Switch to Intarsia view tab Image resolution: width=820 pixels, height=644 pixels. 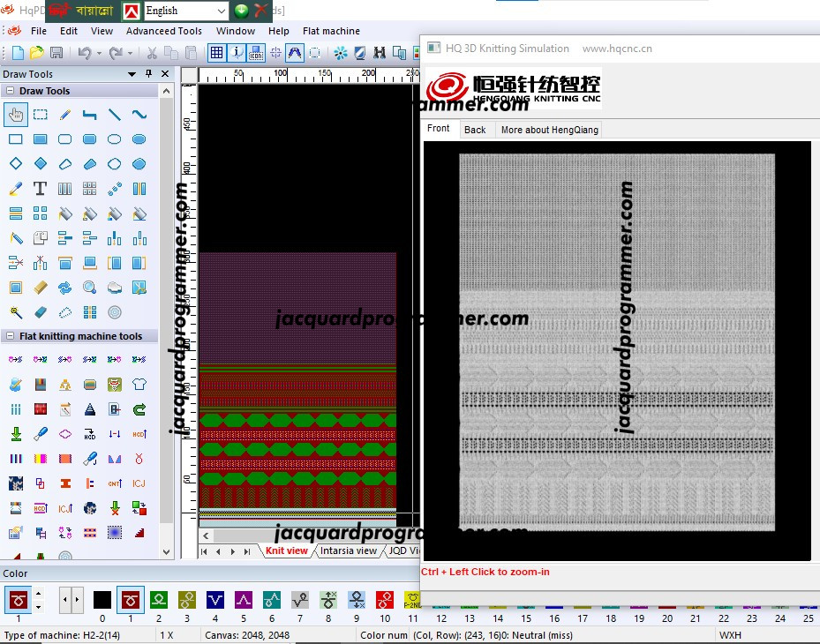point(349,550)
